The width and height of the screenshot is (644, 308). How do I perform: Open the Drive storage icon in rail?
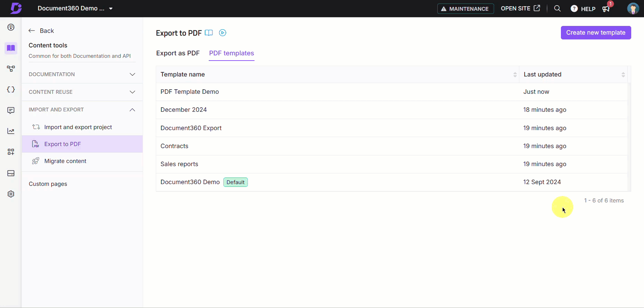11,173
